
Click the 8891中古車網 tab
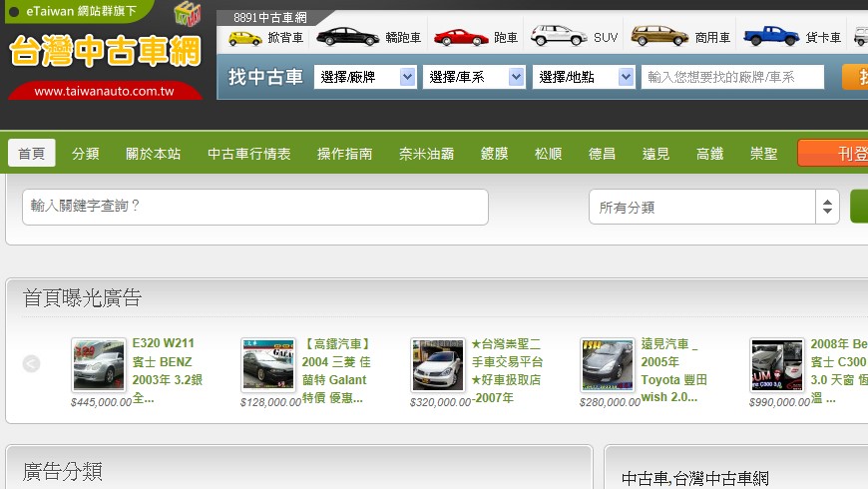coord(270,17)
